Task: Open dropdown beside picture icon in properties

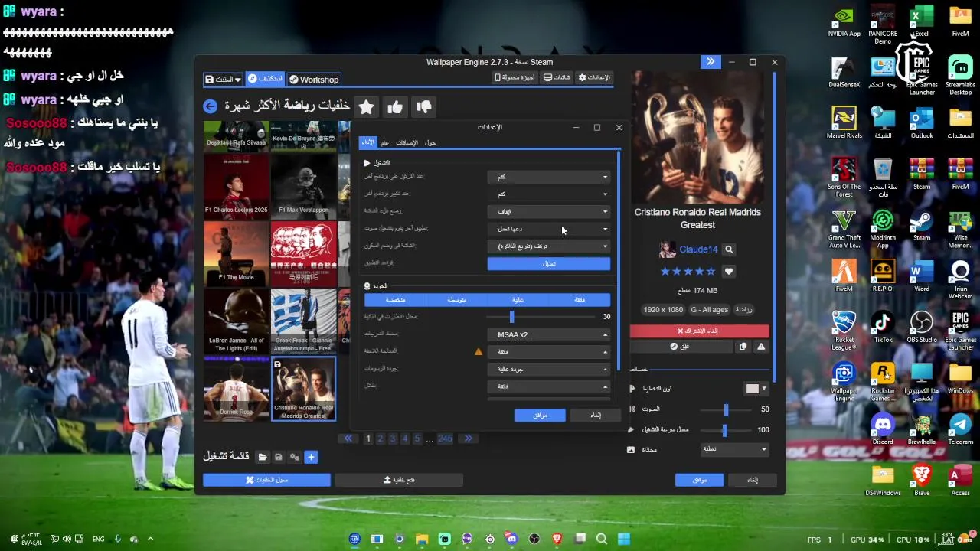Action: click(735, 450)
